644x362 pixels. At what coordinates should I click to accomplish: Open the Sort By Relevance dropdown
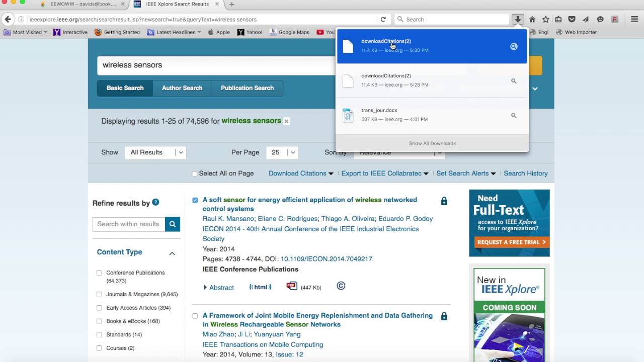click(x=399, y=152)
